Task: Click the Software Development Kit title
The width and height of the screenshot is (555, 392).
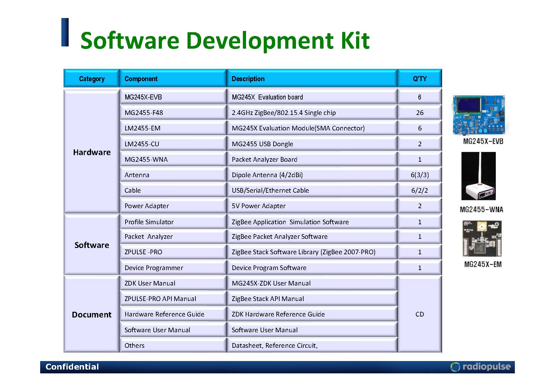Action: [225, 40]
